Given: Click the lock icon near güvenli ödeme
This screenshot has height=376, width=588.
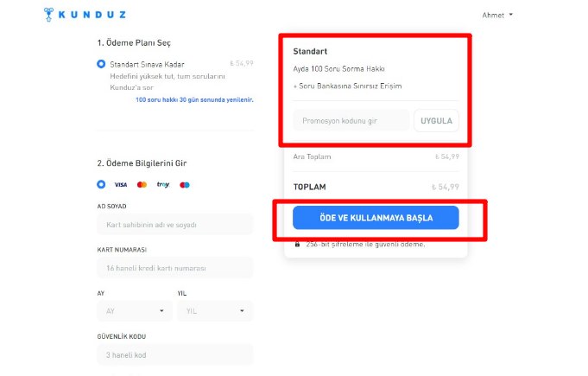Looking at the screenshot, I should pos(298,245).
